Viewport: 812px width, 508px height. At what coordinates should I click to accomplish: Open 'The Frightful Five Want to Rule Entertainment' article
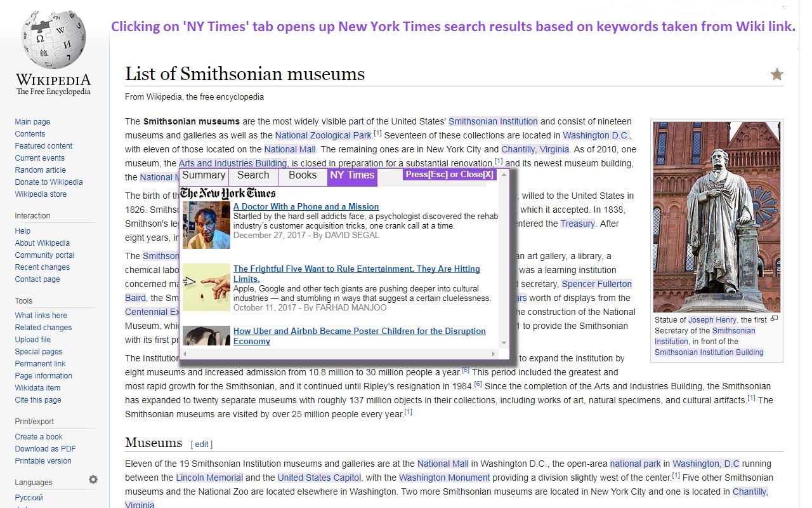[x=357, y=274]
